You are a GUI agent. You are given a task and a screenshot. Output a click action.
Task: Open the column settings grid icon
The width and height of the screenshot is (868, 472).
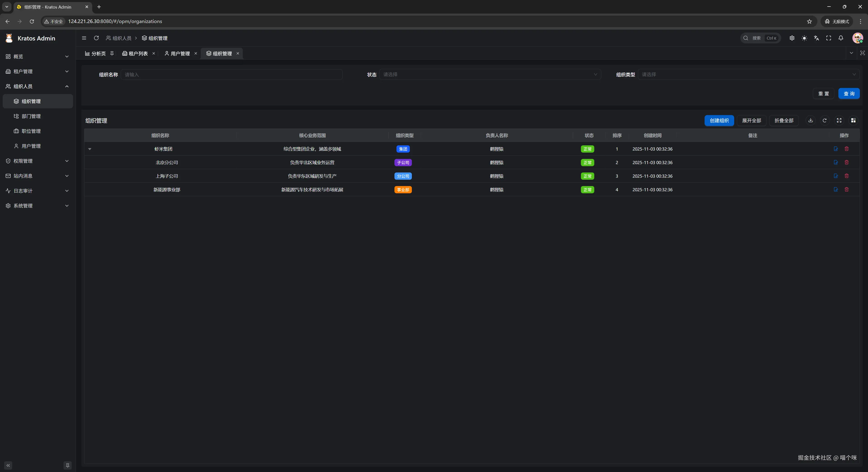(x=853, y=120)
